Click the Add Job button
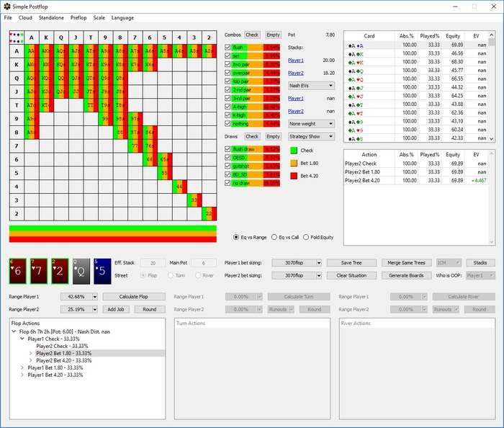This screenshot has height=428, width=504. 116,309
